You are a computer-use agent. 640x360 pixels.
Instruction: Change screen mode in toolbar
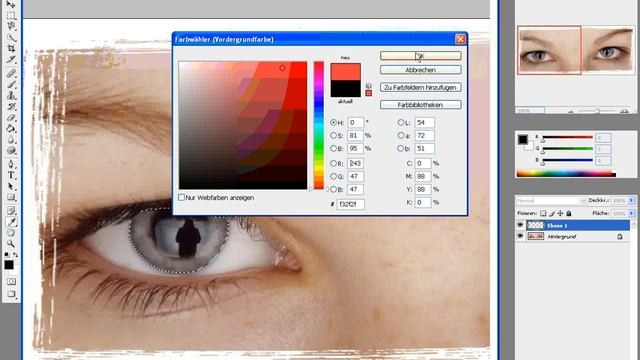click(11, 294)
